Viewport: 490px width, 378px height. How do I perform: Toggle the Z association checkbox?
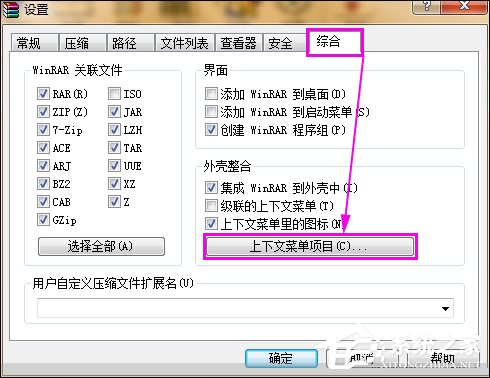tap(114, 202)
